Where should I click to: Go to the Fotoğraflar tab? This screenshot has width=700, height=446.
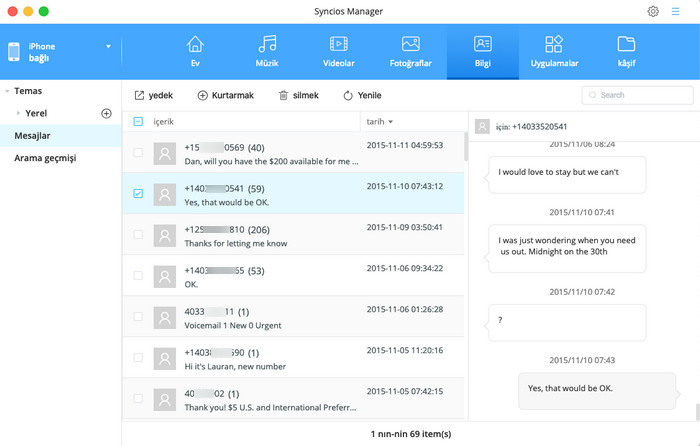click(x=411, y=52)
